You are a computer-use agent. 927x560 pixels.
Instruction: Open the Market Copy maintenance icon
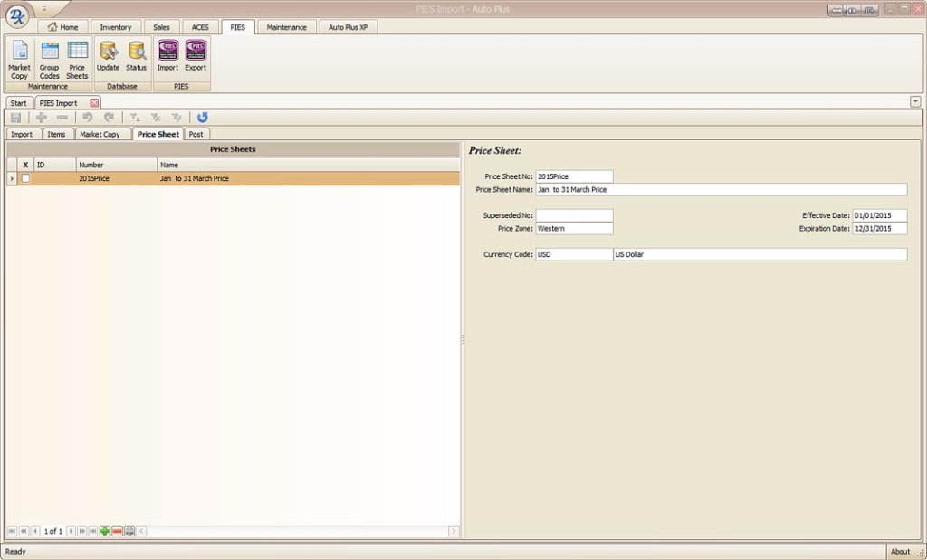click(x=20, y=60)
